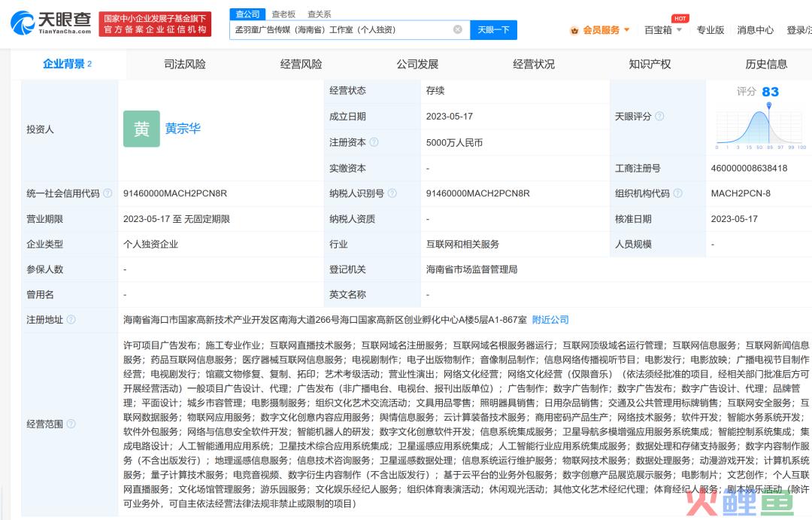This screenshot has width=812, height=520.
Task: Switch to the 司法风险 tab
Action: 185,64
